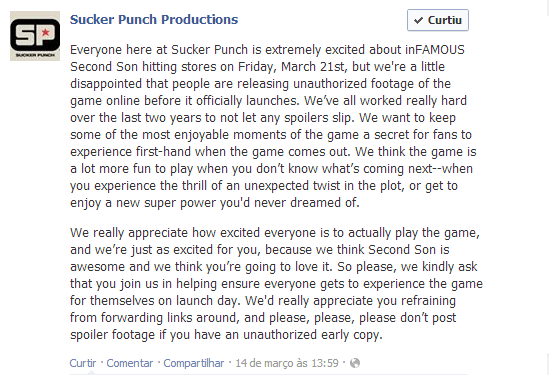Open the Sucker Punch logo profile picture
The height and width of the screenshot is (375, 549).
(x=35, y=36)
